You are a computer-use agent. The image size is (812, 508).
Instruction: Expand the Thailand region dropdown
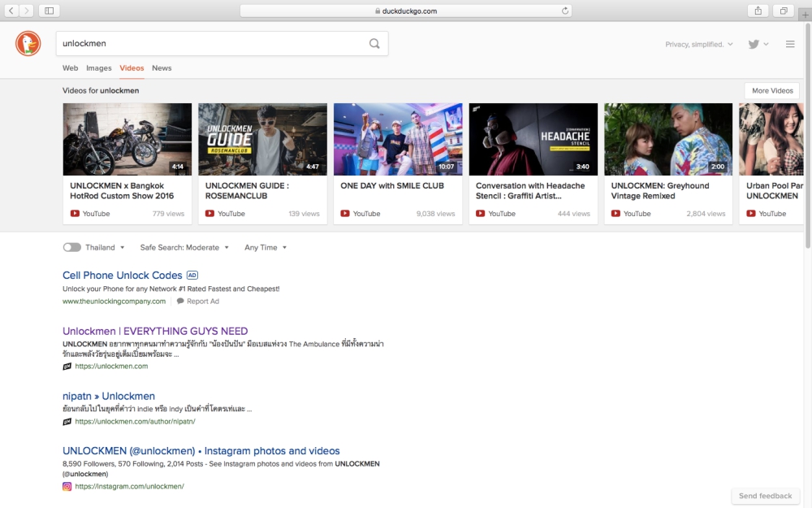click(105, 247)
